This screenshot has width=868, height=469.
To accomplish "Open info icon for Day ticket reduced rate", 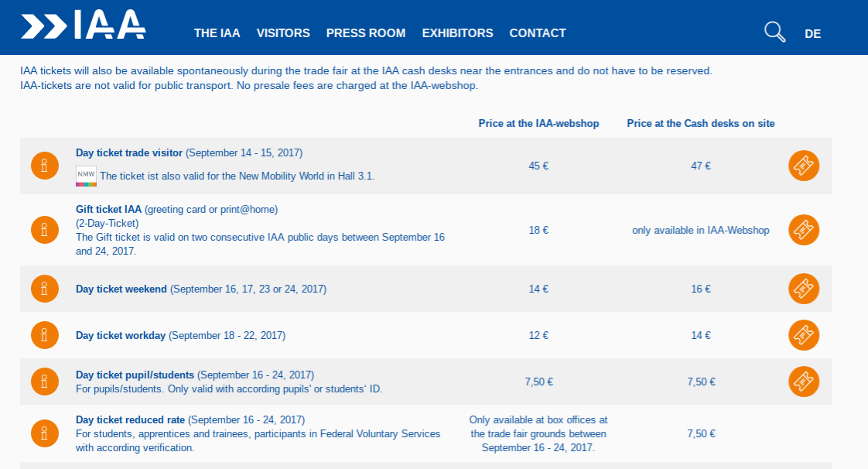I will click(x=45, y=433).
